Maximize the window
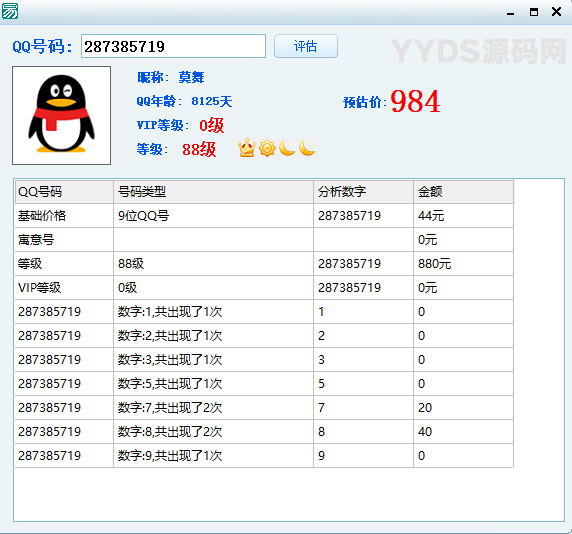The height and width of the screenshot is (534, 572). click(x=534, y=12)
